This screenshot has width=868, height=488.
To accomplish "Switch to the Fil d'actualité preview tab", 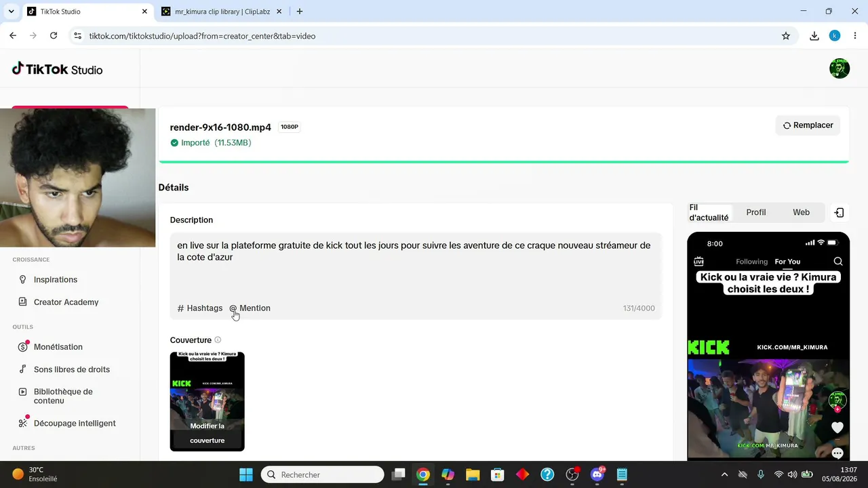I will (x=709, y=213).
